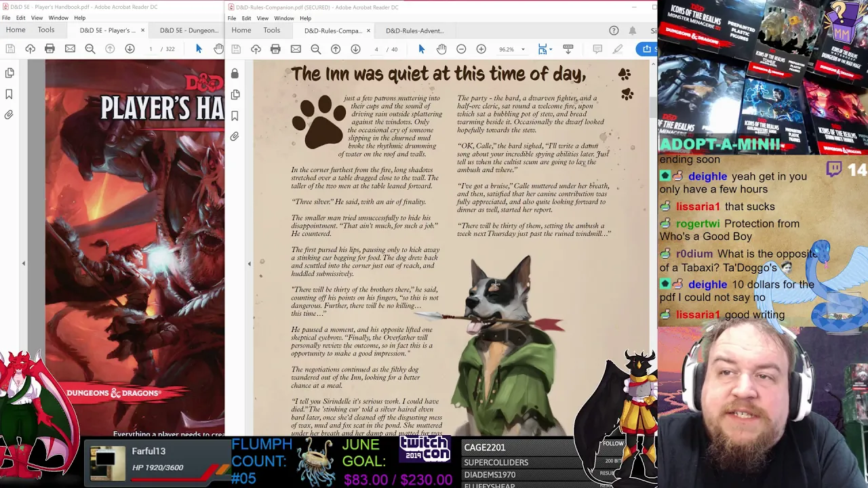868x488 pixels.
Task: Close the D&D-Rules-Compa... tab
Action: (x=368, y=30)
